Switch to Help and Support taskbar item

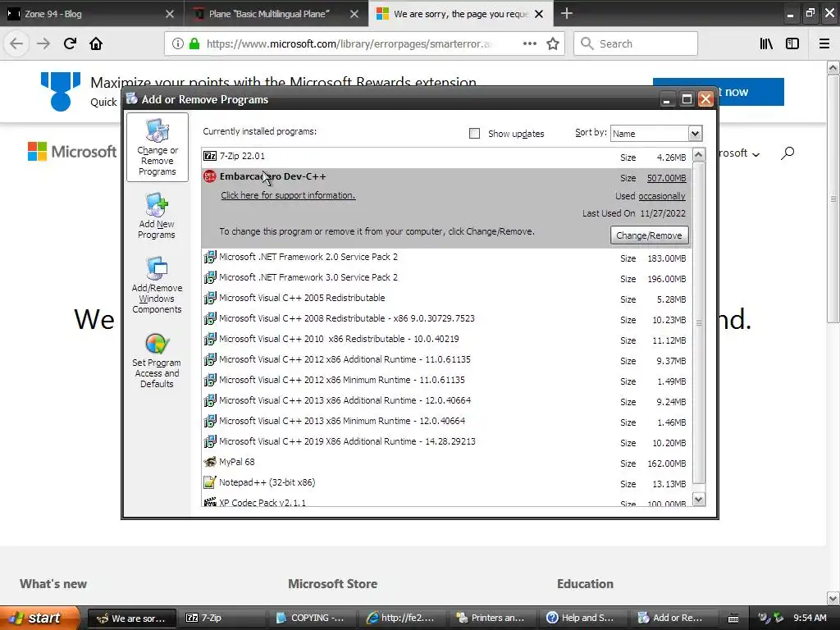pyautogui.click(x=582, y=618)
